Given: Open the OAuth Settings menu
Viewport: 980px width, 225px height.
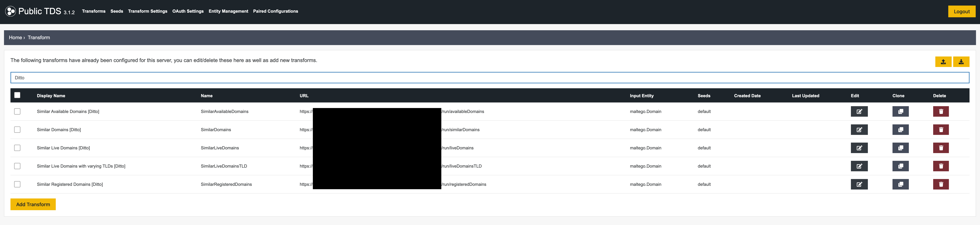Looking at the screenshot, I should click(x=188, y=11).
